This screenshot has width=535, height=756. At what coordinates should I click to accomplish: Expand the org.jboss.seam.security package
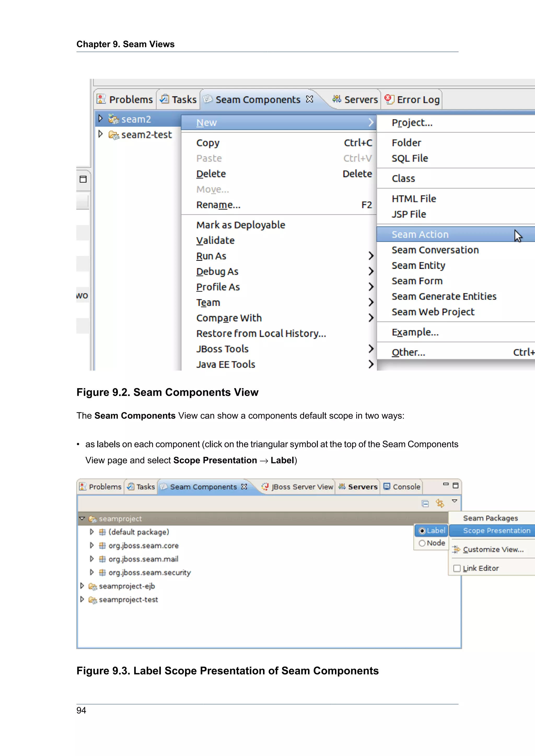pyautogui.click(x=92, y=572)
